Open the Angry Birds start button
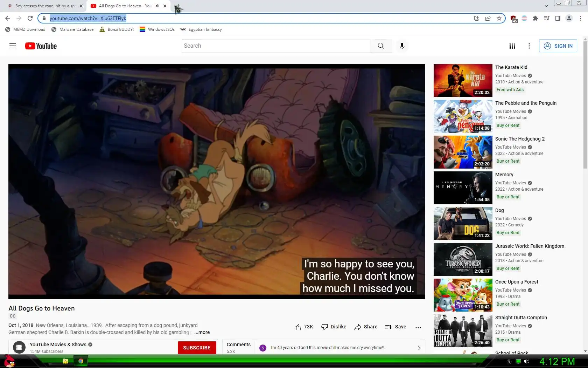 click(x=9, y=361)
